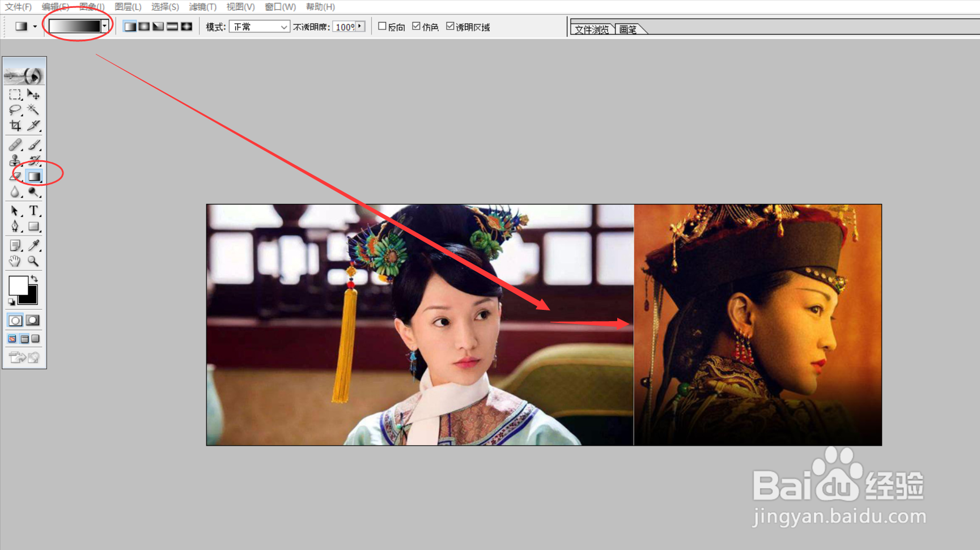Choose Diamond Gradient style
The width and height of the screenshot is (980, 550).
[186, 27]
